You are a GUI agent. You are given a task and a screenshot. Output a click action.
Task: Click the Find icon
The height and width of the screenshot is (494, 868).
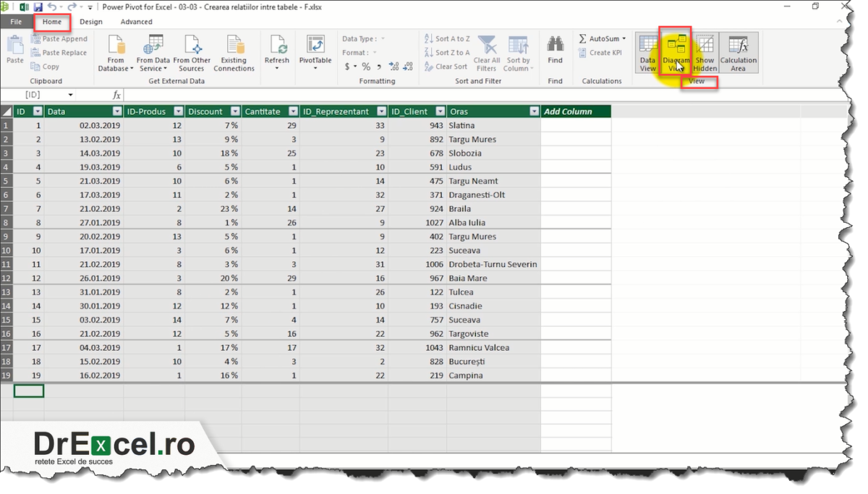[555, 51]
